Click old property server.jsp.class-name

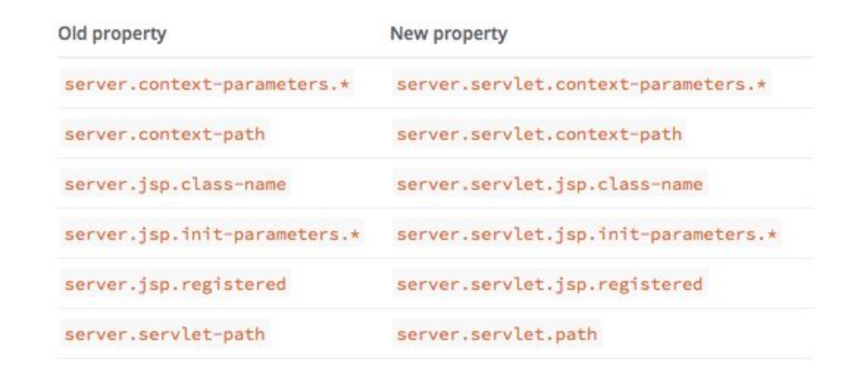click(x=175, y=184)
